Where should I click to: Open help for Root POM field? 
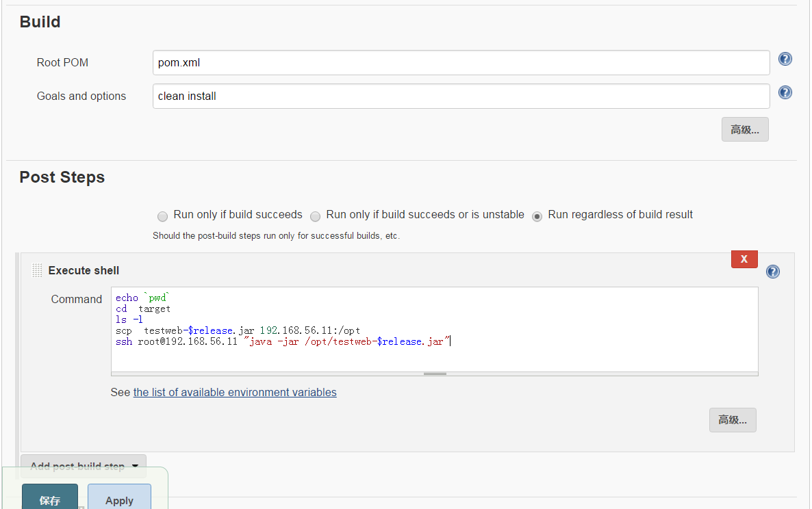coord(785,59)
